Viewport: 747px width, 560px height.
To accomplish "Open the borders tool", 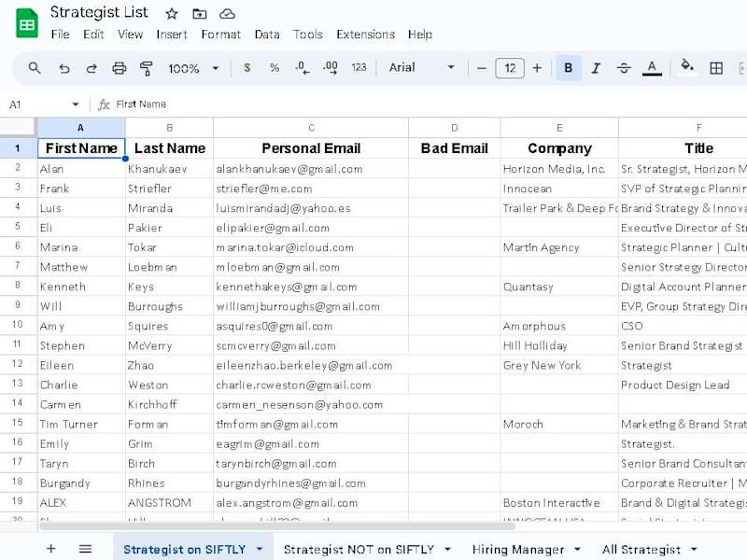I will [x=716, y=68].
